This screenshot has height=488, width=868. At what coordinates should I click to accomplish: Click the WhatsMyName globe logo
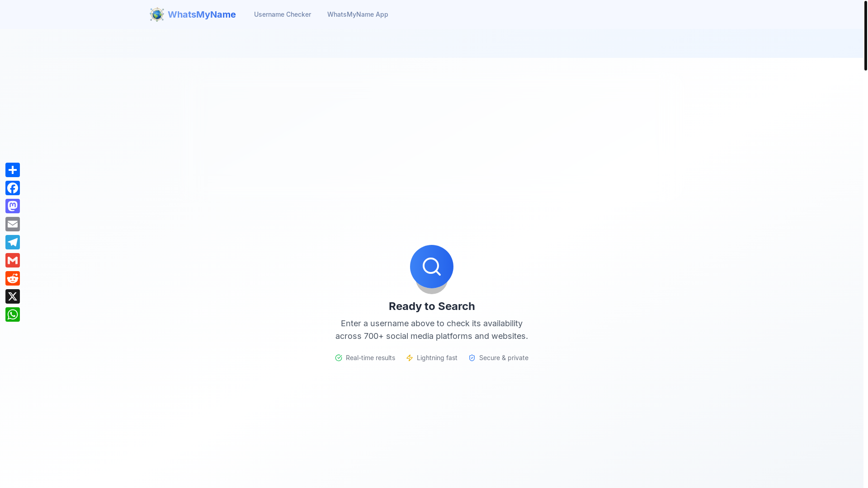[157, 14]
